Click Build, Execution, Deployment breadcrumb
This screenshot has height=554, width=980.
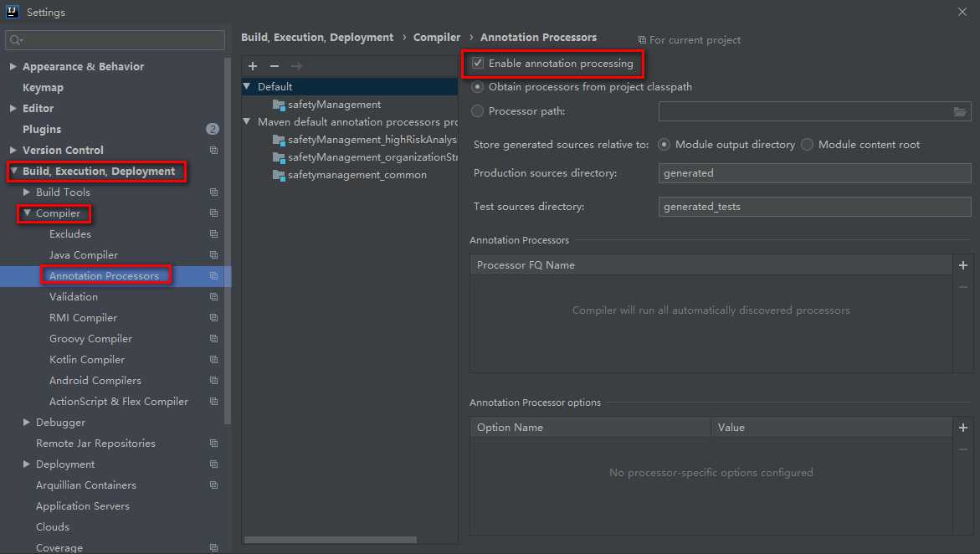(x=317, y=38)
